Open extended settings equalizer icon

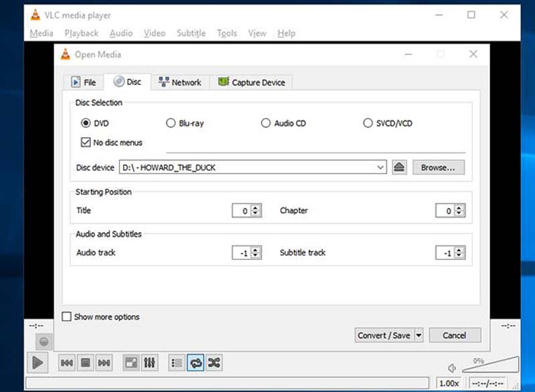click(149, 363)
